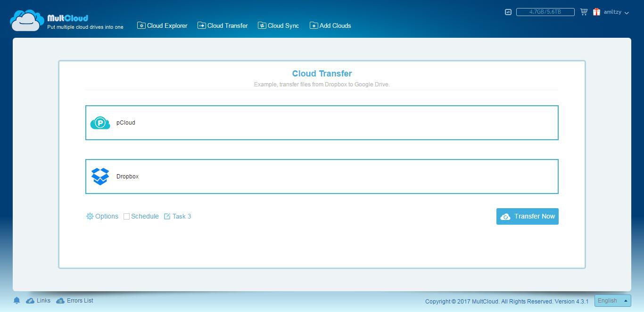Open the Errors List link
The width and height of the screenshot is (644, 312).
click(x=74, y=301)
